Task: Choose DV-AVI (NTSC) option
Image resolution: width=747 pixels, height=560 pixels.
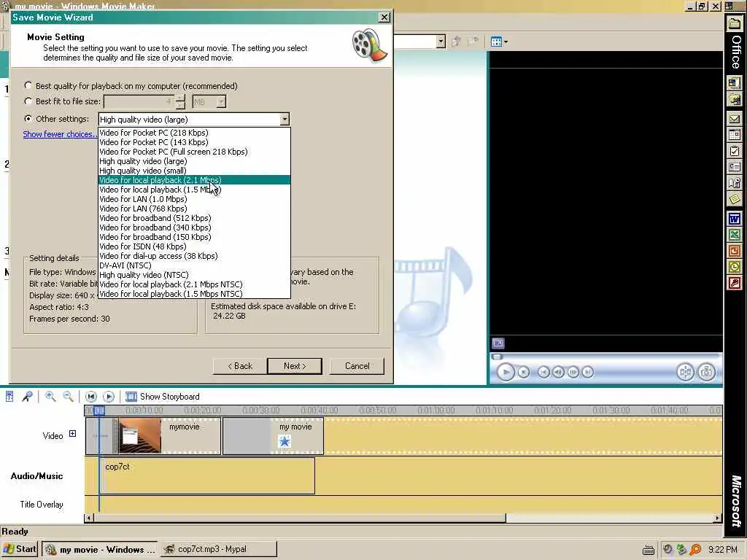Action: point(194,265)
